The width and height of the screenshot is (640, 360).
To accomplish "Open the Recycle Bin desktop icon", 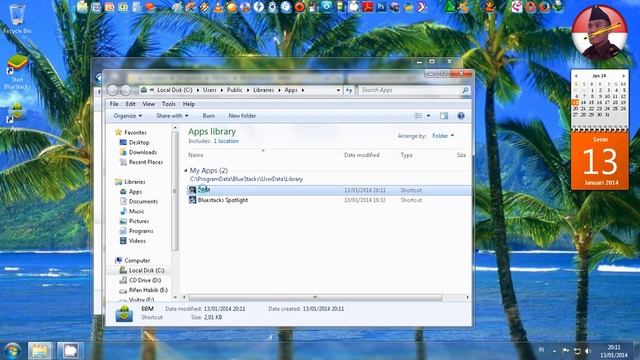I will 17,18.
